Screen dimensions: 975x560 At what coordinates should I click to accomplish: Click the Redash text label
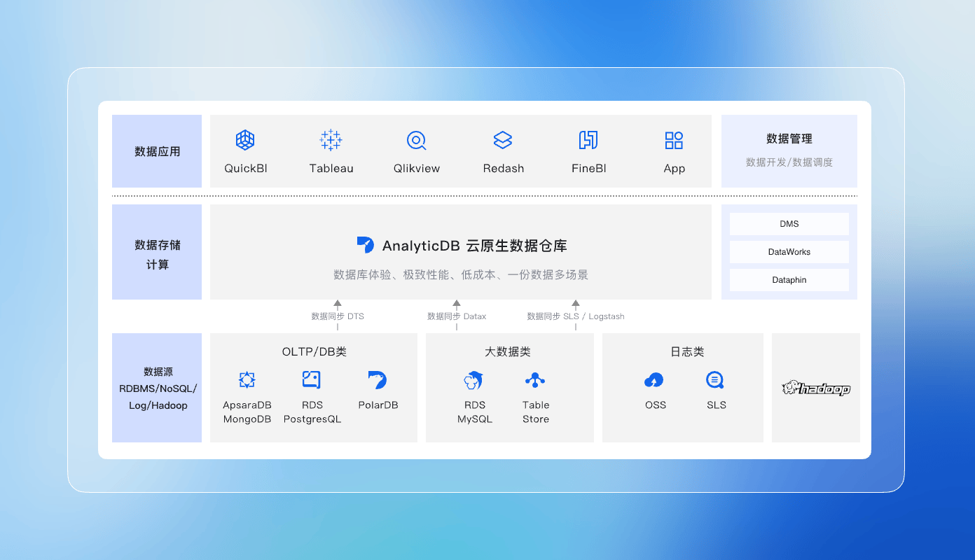tap(504, 169)
